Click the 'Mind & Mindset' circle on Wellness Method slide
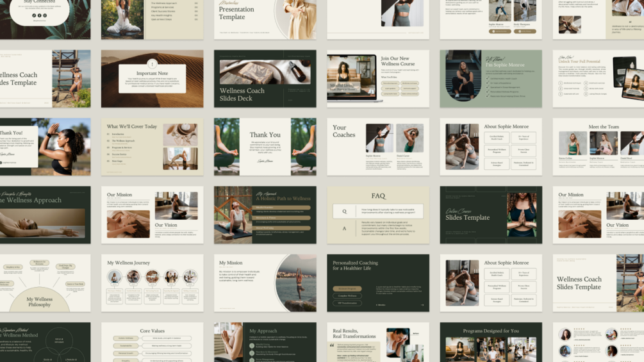This screenshot has height=362, width=644. 59,341
